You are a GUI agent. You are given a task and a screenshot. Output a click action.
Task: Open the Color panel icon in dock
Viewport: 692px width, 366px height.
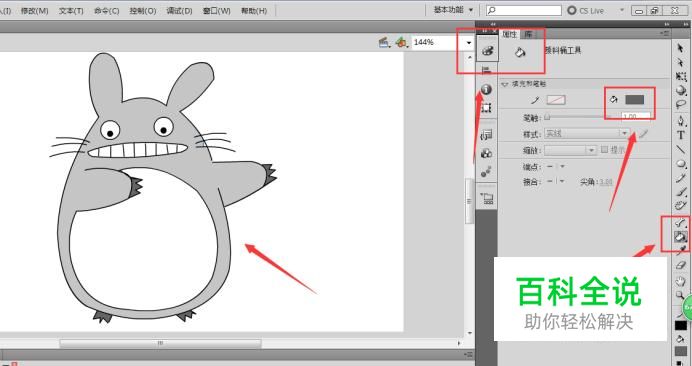tap(487, 51)
